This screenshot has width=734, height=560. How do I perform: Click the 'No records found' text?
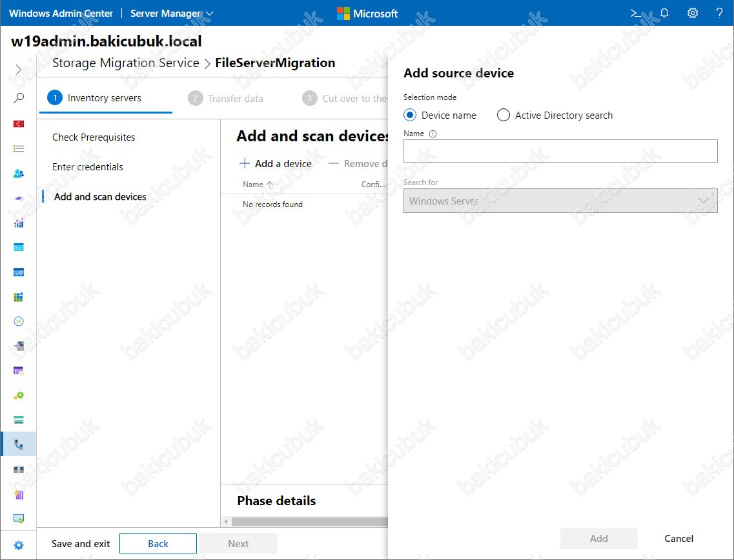272,205
